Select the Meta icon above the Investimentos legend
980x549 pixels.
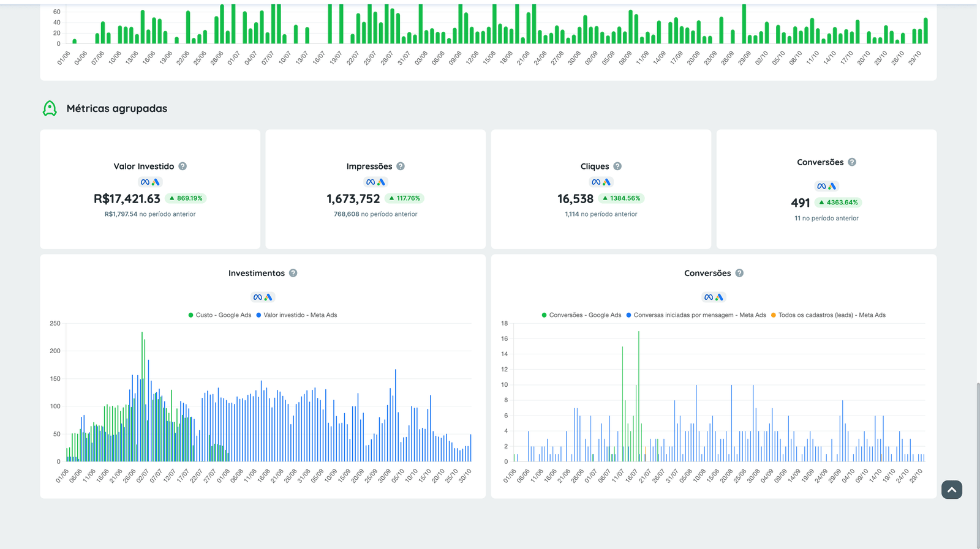[x=257, y=297]
